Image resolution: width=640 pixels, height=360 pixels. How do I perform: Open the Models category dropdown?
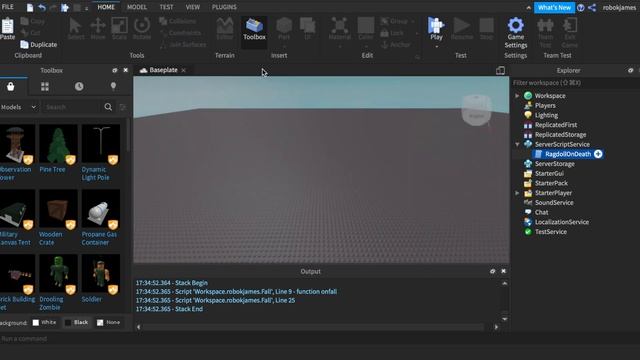[18, 107]
